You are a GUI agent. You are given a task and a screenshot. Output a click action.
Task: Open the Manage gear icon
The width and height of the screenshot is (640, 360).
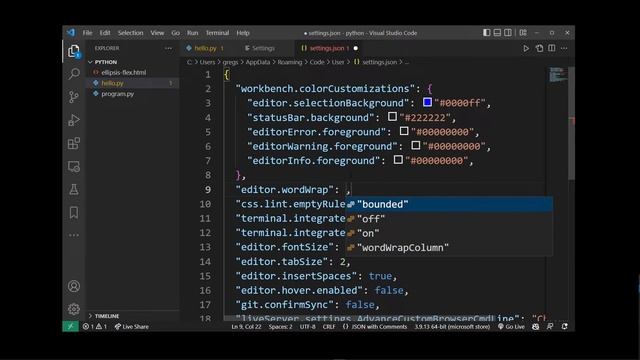[x=74, y=309]
